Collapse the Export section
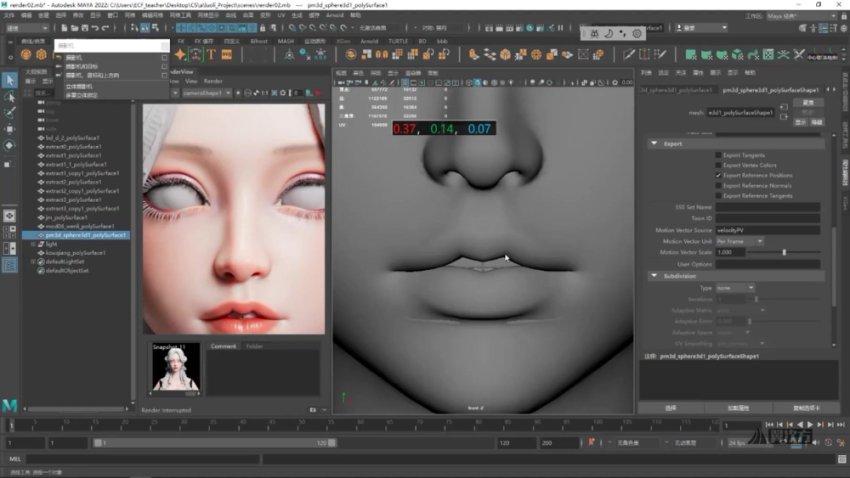Viewport: 850px width, 478px height. pos(654,144)
